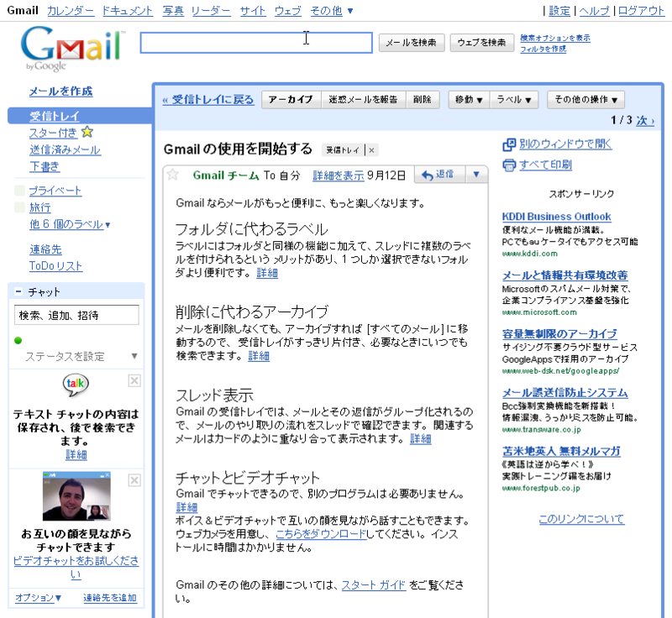Screen dimensions: 672x618
Task: Click the メールを検索 button
Action: click(x=412, y=43)
